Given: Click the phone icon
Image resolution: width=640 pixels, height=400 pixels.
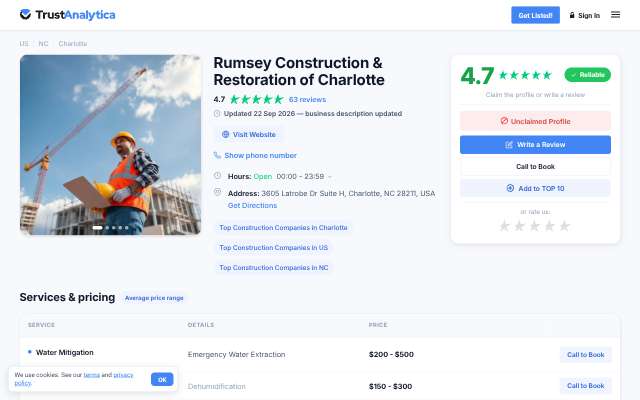Looking at the screenshot, I should 217,155.
